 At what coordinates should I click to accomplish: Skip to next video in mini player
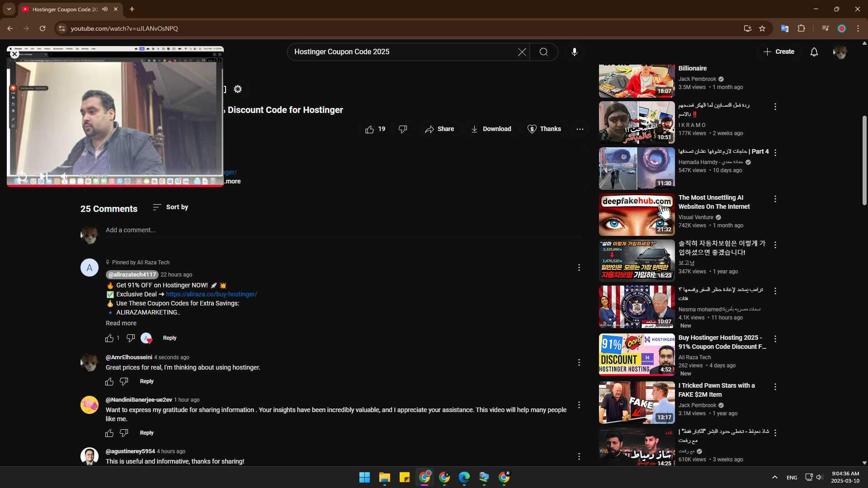[x=43, y=176]
